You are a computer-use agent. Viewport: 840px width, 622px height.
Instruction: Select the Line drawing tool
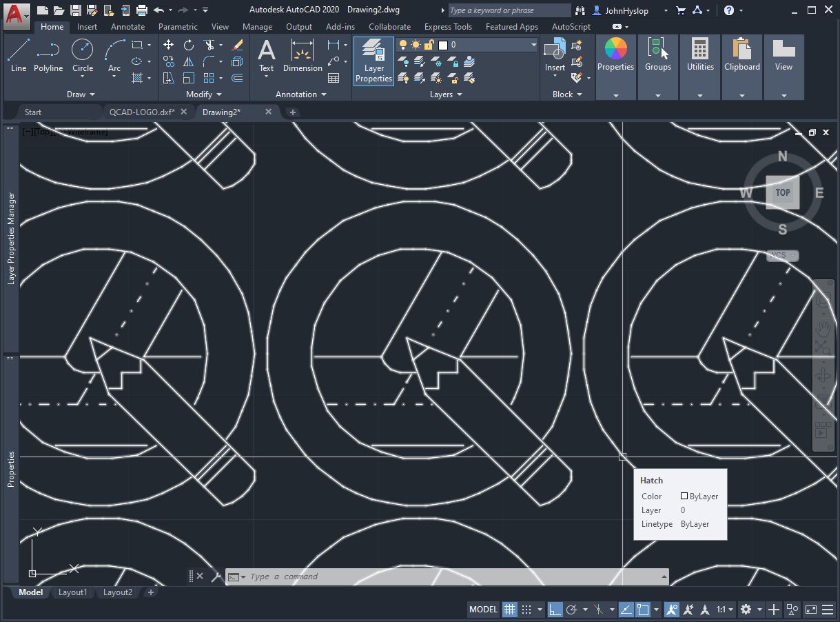click(x=19, y=55)
